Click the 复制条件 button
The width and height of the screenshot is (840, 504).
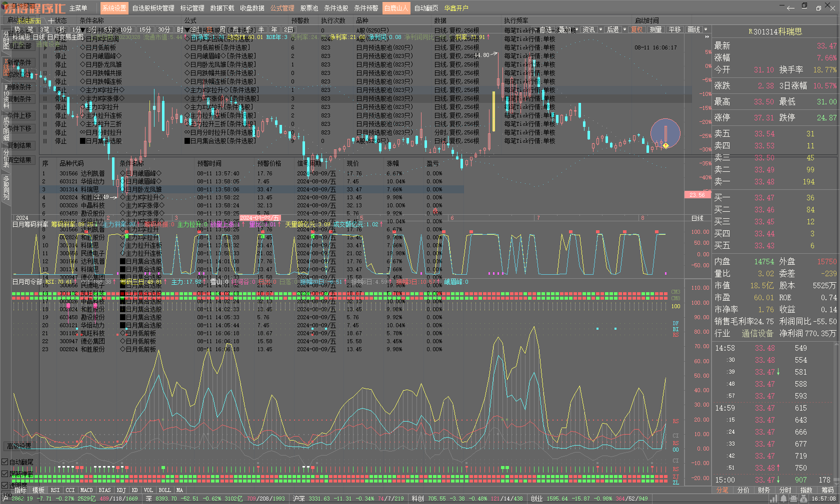[19, 99]
